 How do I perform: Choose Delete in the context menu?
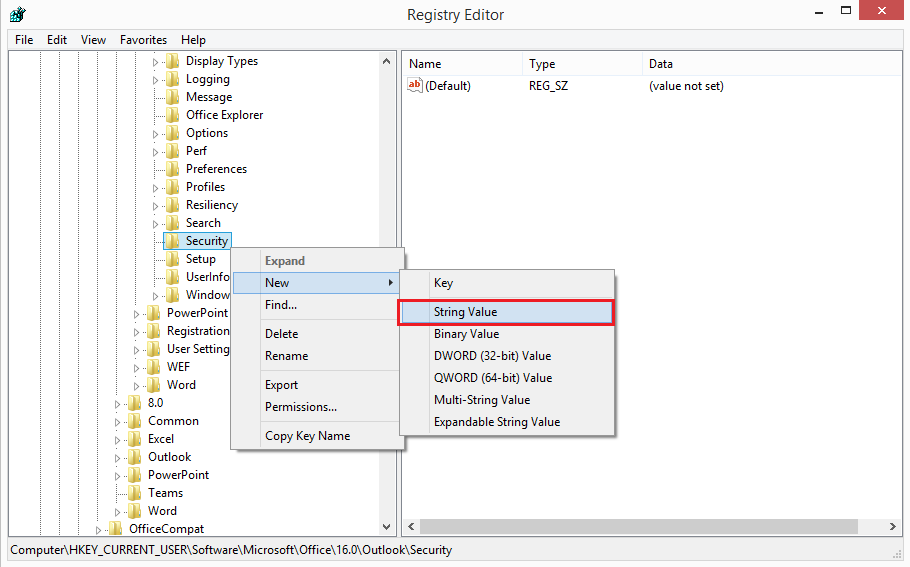click(317, 334)
